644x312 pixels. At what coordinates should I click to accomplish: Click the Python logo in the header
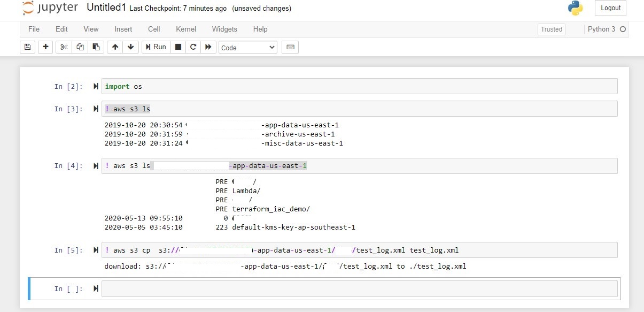coord(576,8)
